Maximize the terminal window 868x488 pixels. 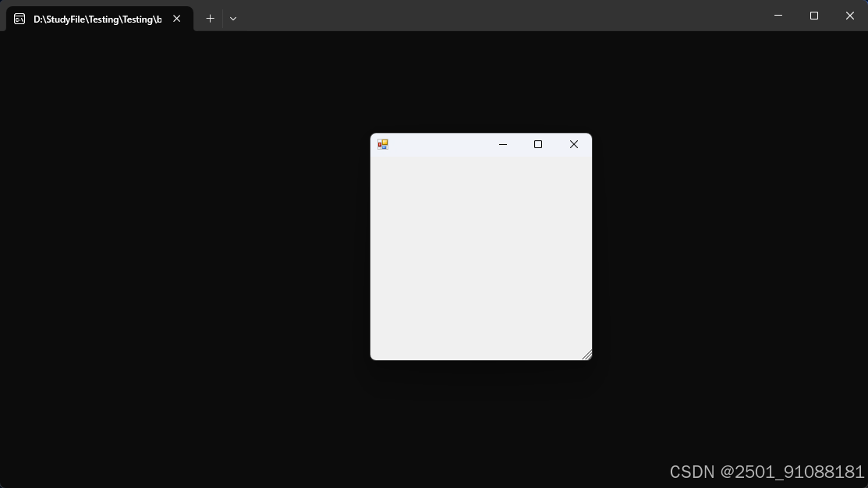pyautogui.click(x=813, y=16)
